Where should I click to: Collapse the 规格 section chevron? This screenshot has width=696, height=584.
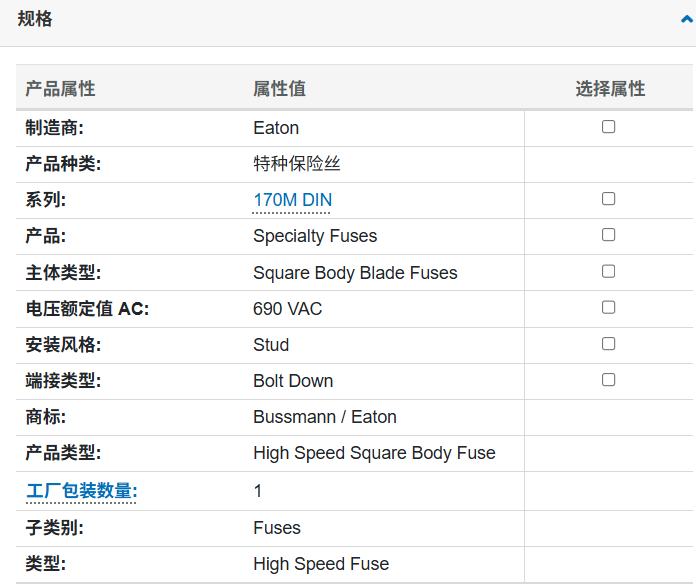[688, 19]
